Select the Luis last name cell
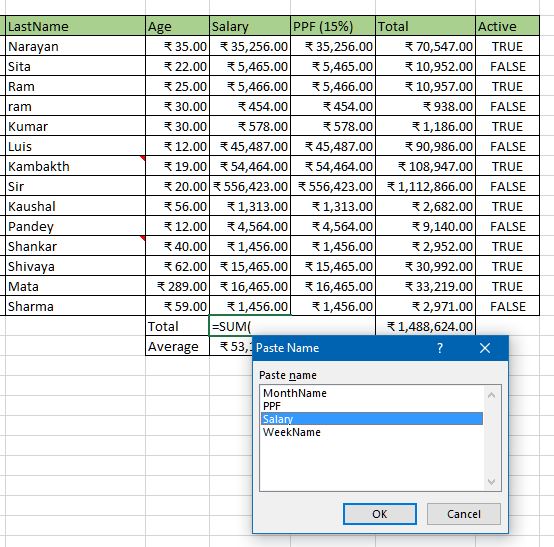The height and width of the screenshot is (547, 554). tap(75, 146)
